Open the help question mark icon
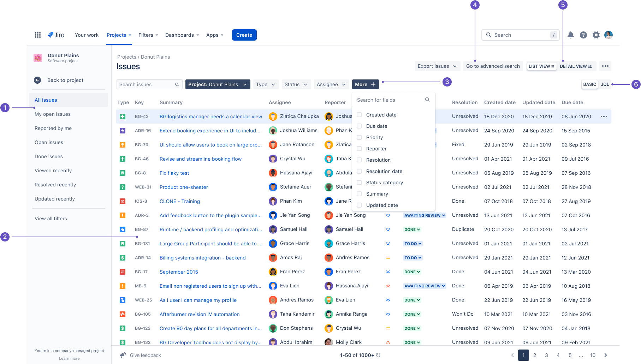The height and width of the screenshot is (364, 641). coord(583,35)
